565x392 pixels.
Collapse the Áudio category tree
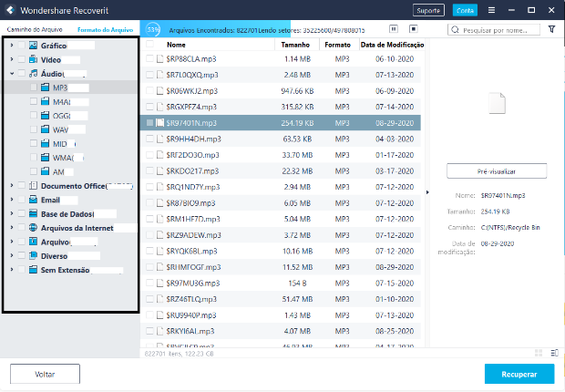pyautogui.click(x=11, y=73)
